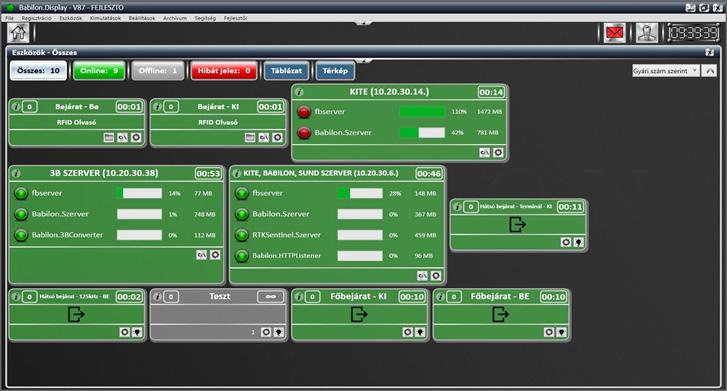Toggle the Offline: 1 filter
Image resolution: width=727 pixels, height=391 pixels.
[158, 71]
